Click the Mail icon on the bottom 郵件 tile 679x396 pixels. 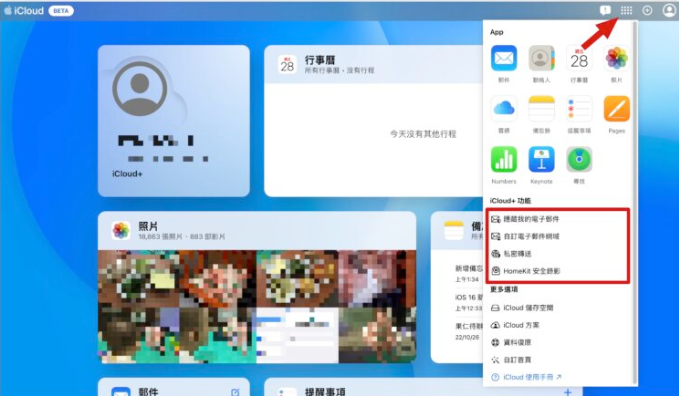(x=121, y=392)
